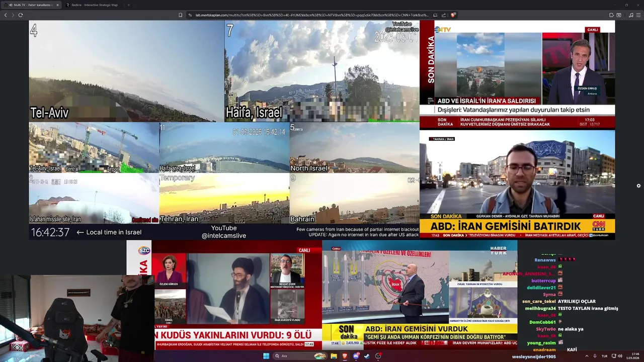The image size is (644, 362).
Task: Mute the Multi TV tab audio icon
Action: tap(11, 5)
